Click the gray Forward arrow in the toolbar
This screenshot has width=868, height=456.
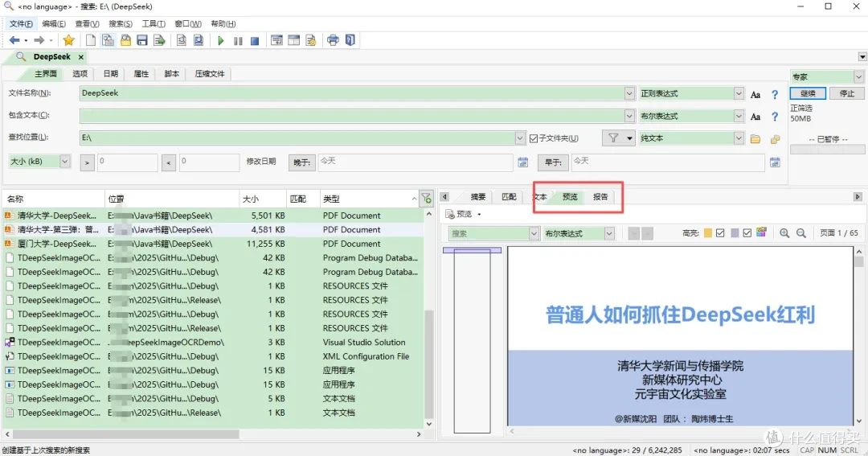click(x=39, y=40)
